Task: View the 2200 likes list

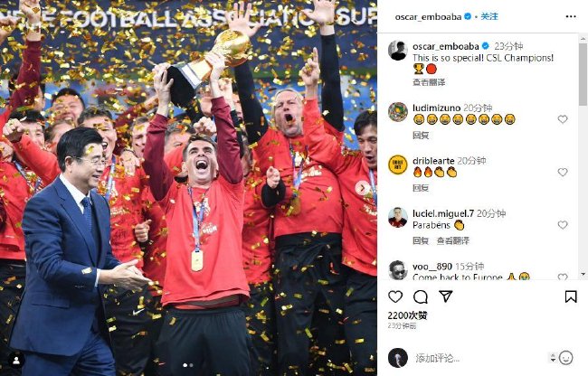Action: [407, 315]
